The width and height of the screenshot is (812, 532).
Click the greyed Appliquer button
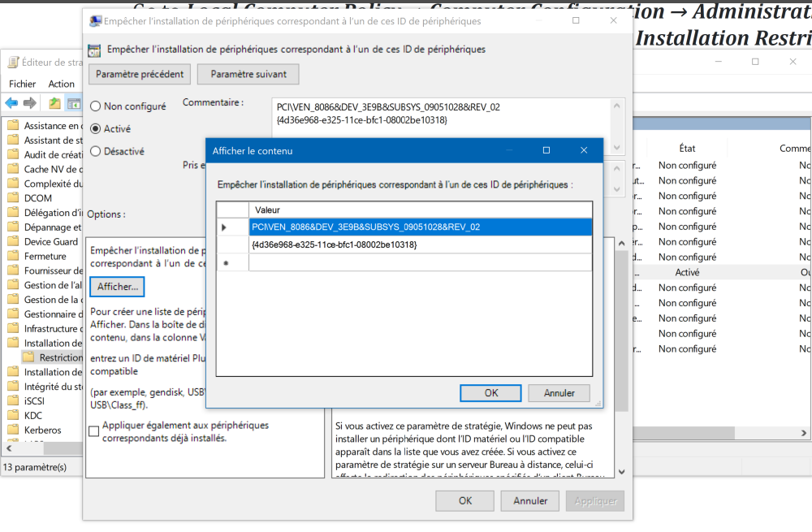(x=595, y=501)
